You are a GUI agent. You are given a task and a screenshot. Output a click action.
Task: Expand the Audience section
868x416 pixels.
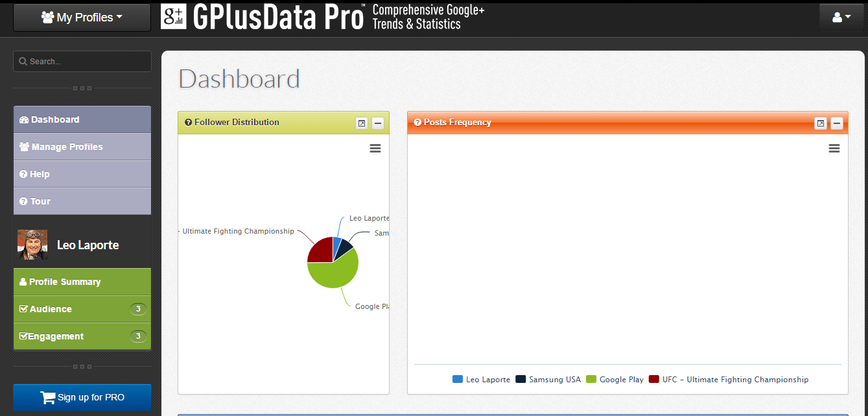point(82,309)
